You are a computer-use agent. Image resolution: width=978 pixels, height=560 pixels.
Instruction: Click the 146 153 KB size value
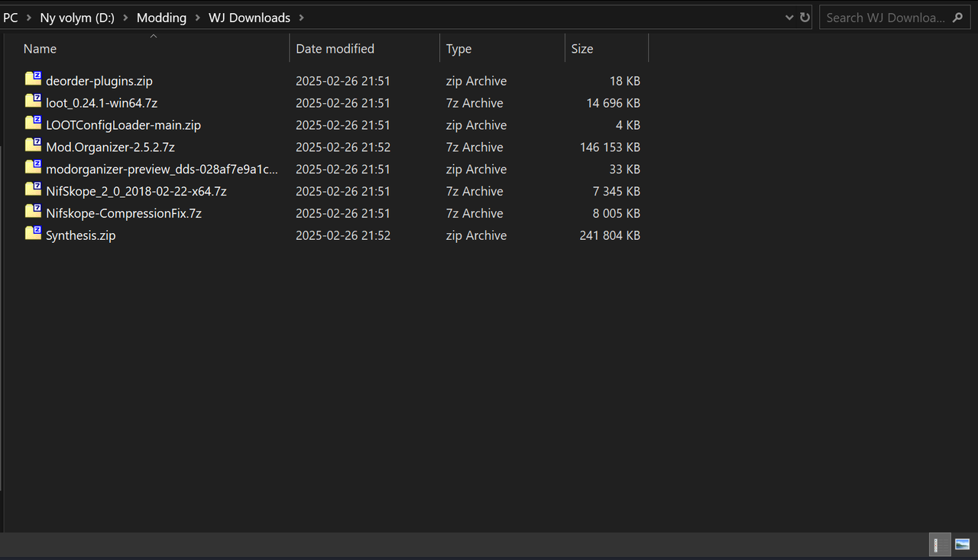[x=610, y=147]
